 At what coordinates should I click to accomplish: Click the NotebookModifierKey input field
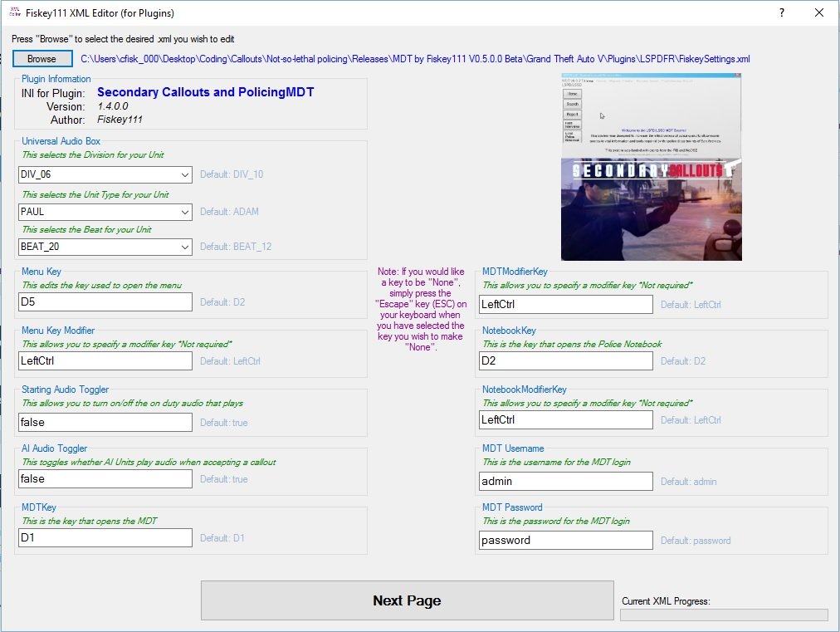point(566,420)
